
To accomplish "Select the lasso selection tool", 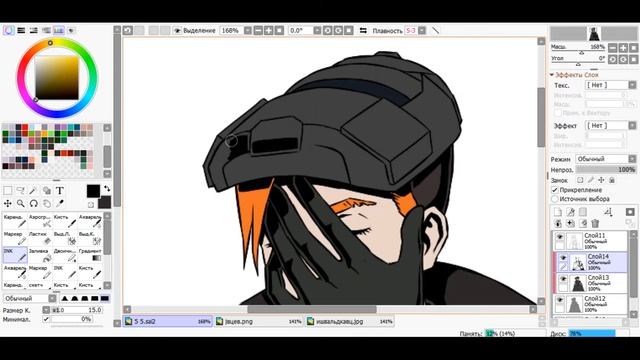I will pyautogui.click(x=20, y=191).
